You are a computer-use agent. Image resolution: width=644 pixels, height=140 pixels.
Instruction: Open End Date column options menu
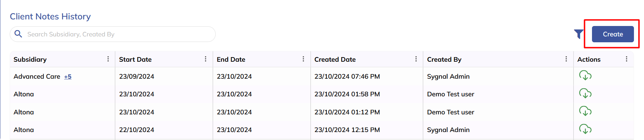pos(303,59)
